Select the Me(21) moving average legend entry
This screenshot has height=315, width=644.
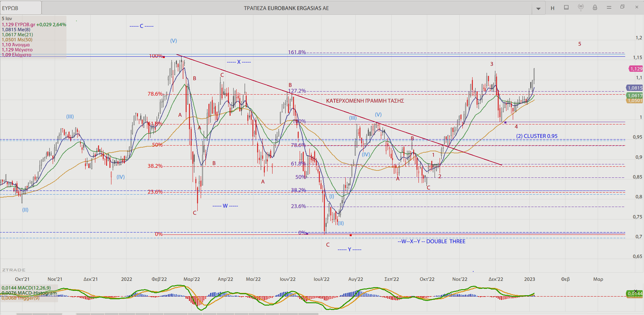point(17,35)
